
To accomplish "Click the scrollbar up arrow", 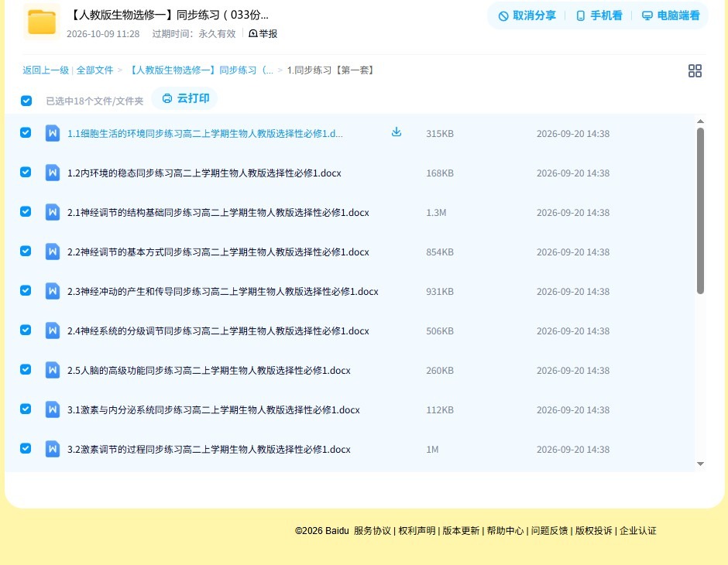I will click(700, 121).
